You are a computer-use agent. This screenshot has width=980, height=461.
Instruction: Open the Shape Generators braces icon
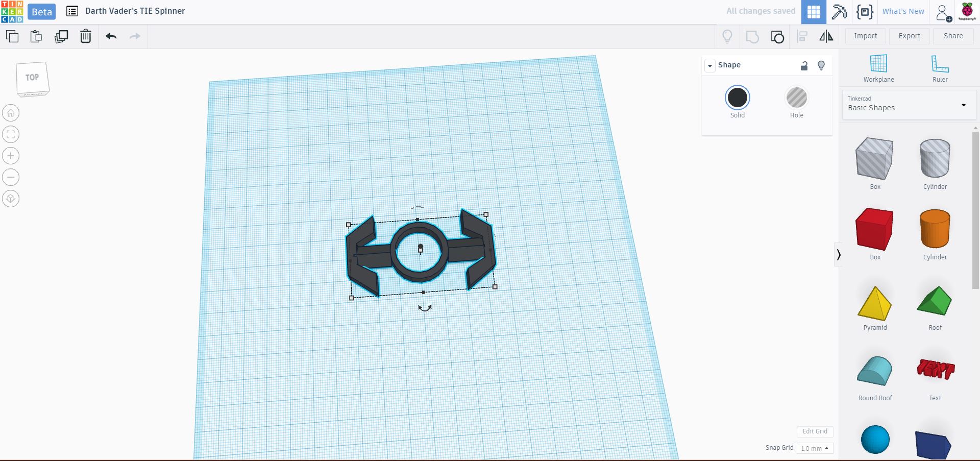click(865, 12)
